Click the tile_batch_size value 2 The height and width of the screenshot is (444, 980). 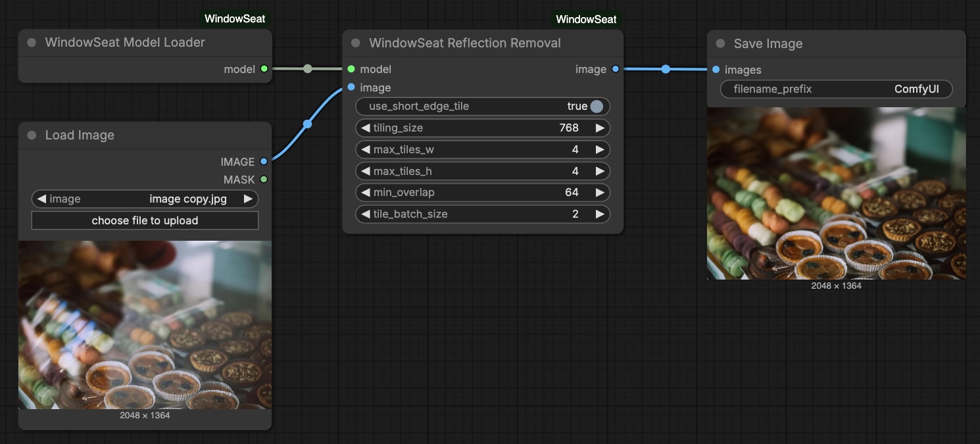tap(575, 214)
